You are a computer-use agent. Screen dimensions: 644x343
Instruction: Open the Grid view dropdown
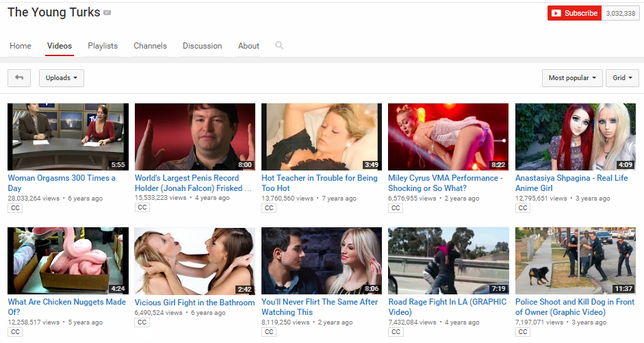(622, 78)
